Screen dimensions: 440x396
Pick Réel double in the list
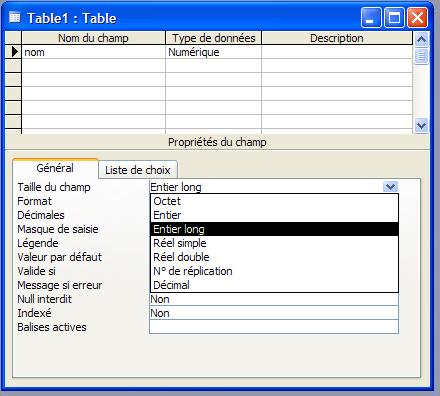(274, 257)
